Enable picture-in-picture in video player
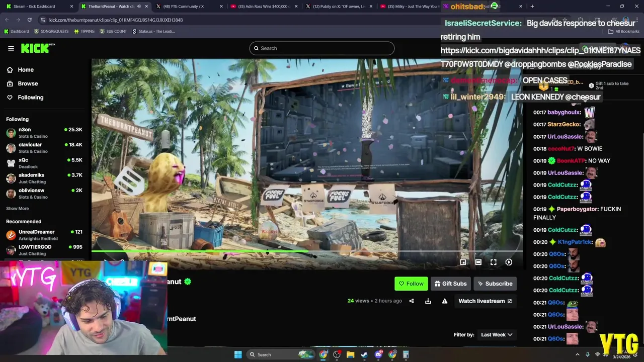Image resolution: width=644 pixels, height=362 pixels. click(463, 262)
